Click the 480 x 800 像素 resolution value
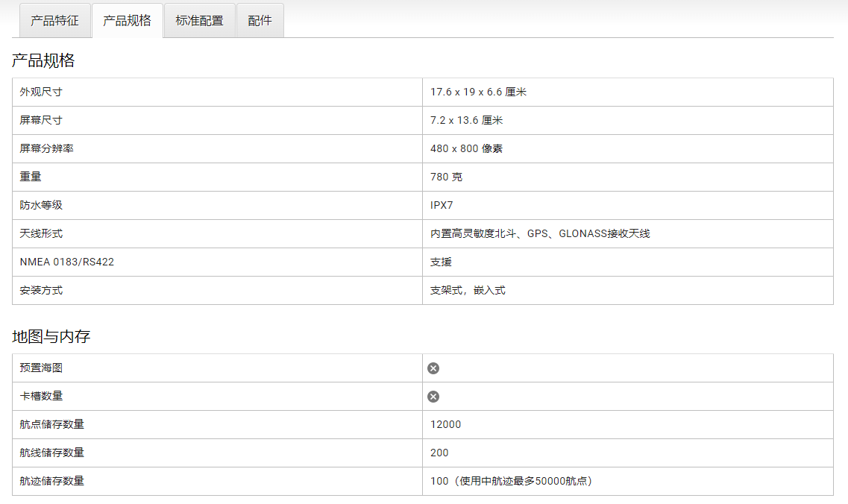The height and width of the screenshot is (504, 848). pyautogui.click(x=466, y=149)
